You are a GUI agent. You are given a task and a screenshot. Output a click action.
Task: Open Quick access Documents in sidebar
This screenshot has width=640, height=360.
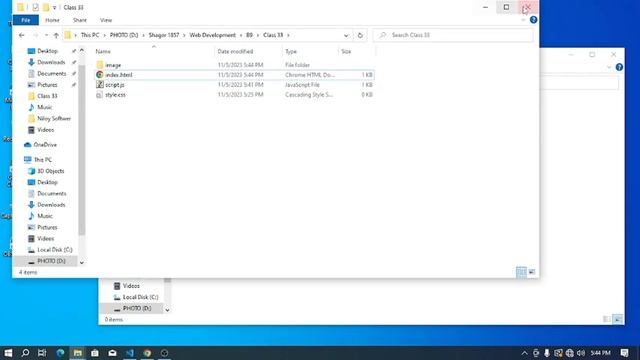point(51,73)
